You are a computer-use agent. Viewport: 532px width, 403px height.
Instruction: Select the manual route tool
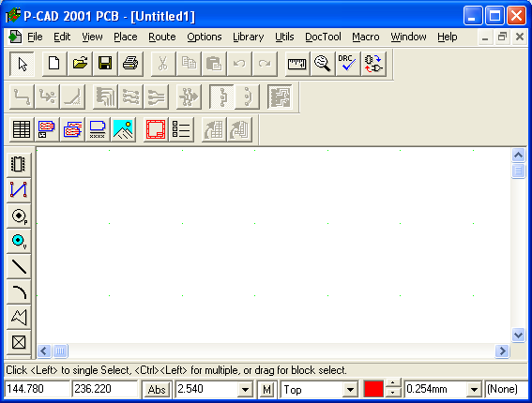click(x=22, y=97)
